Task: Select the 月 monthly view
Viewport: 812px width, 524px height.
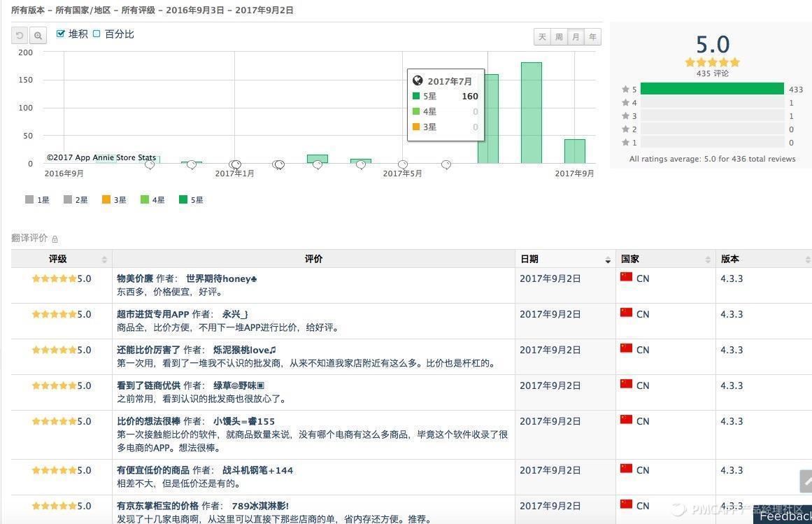Action: point(576,37)
